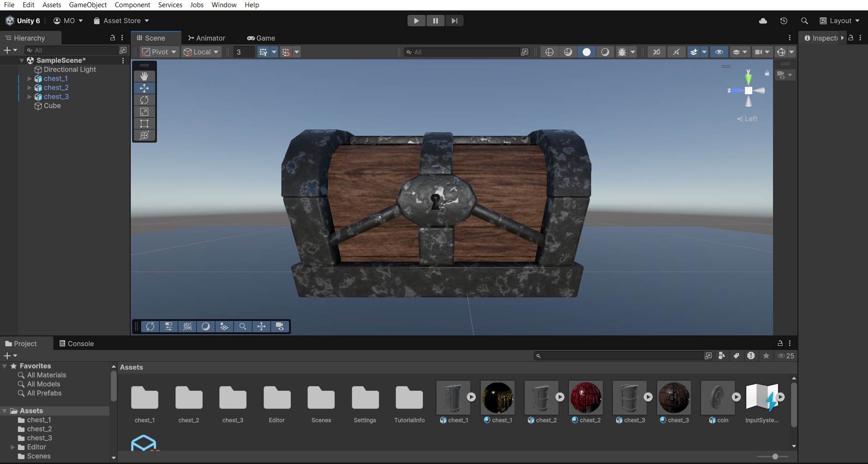Screen dimensions: 868x464
Task: Toggle hidden packages visibility showing 25
Action: point(786,356)
